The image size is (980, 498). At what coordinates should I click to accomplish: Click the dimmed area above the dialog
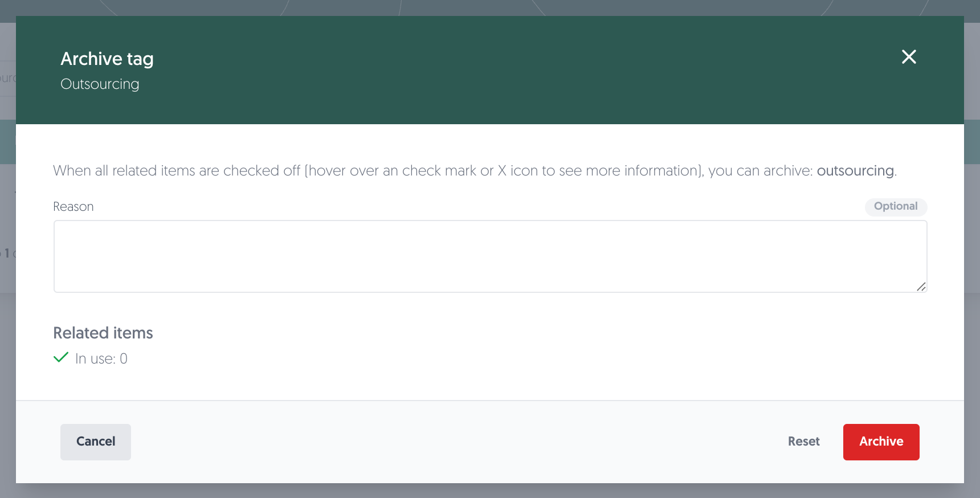[x=490, y=7]
